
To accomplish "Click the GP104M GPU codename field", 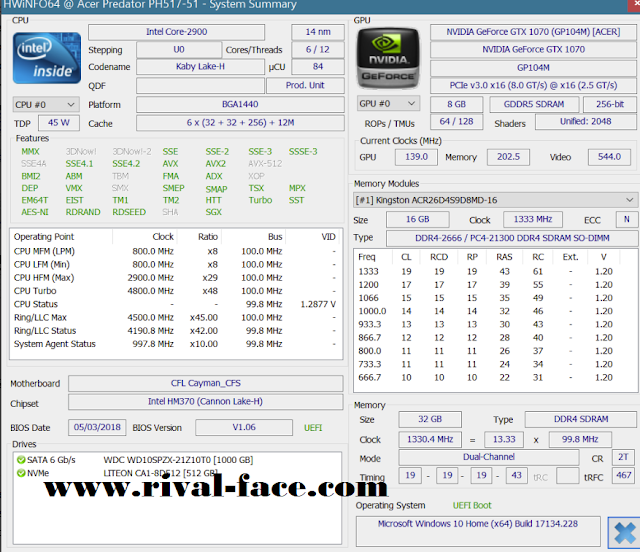I will click(533, 68).
